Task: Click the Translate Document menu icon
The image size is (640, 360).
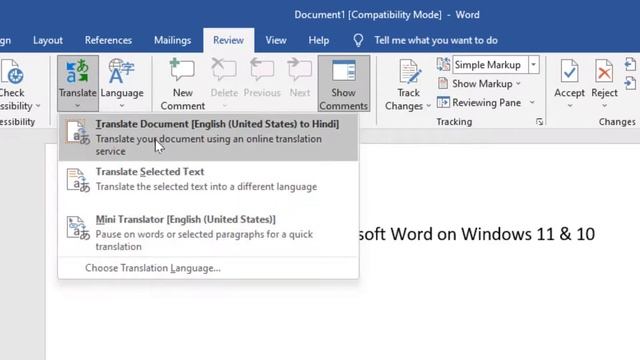Action: (78, 132)
